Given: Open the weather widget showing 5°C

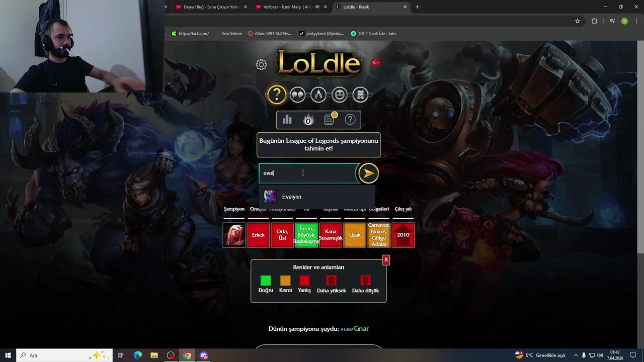Looking at the screenshot, I should [x=540, y=355].
